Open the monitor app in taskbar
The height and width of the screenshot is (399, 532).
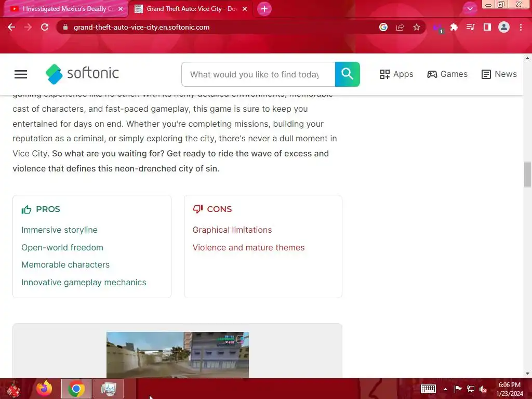(x=109, y=389)
